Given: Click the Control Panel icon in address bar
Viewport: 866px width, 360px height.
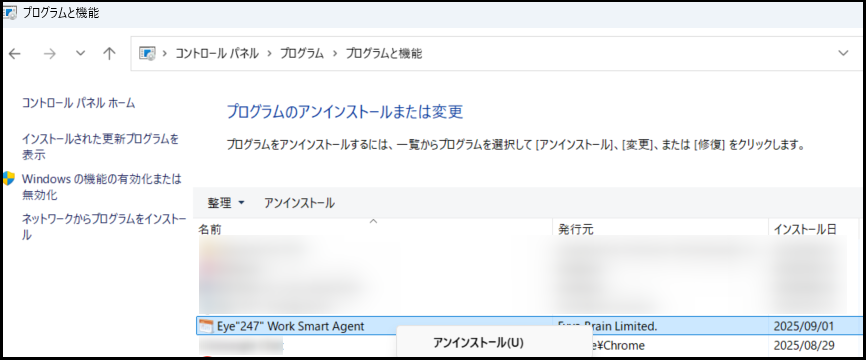Looking at the screenshot, I should 147,54.
